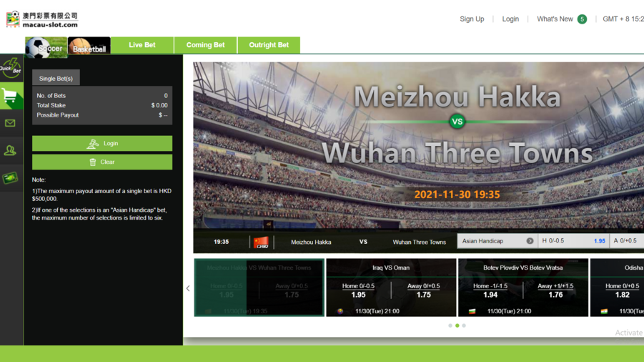
Task: Select first carousel pagination dot
Action: (x=450, y=326)
